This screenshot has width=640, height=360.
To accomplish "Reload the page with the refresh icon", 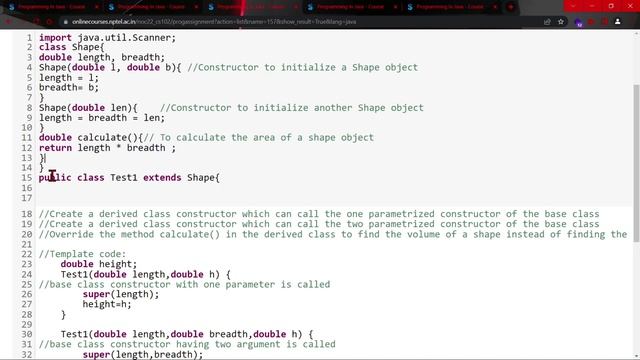I will 37,22.
